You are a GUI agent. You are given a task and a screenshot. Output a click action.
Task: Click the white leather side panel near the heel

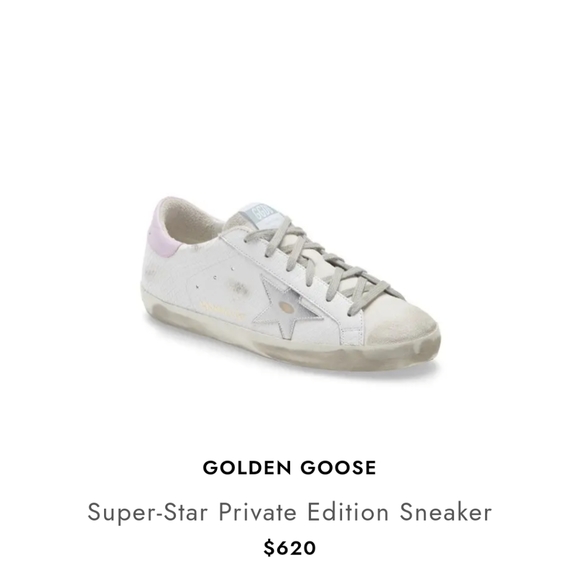coord(174,274)
